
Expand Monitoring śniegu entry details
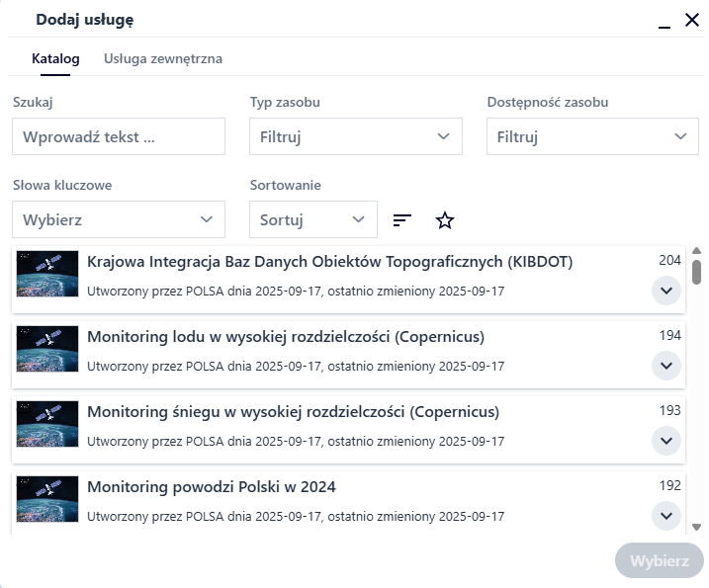666,441
